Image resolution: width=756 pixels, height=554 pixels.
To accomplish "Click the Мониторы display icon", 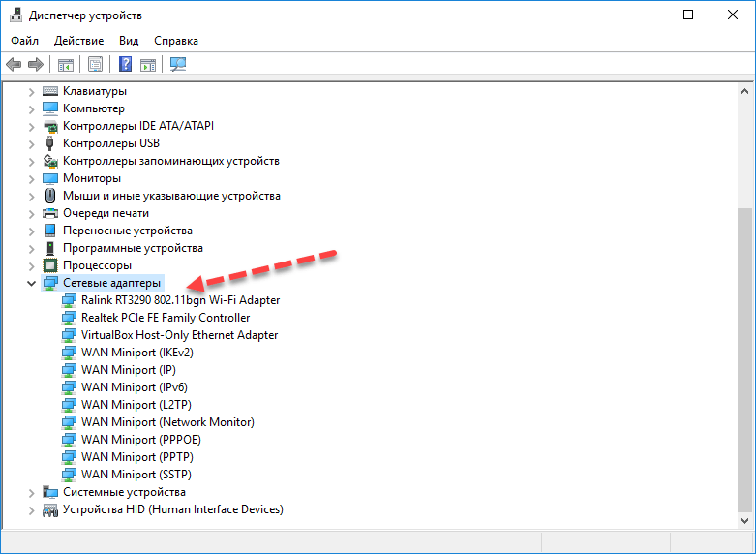I will click(x=50, y=178).
